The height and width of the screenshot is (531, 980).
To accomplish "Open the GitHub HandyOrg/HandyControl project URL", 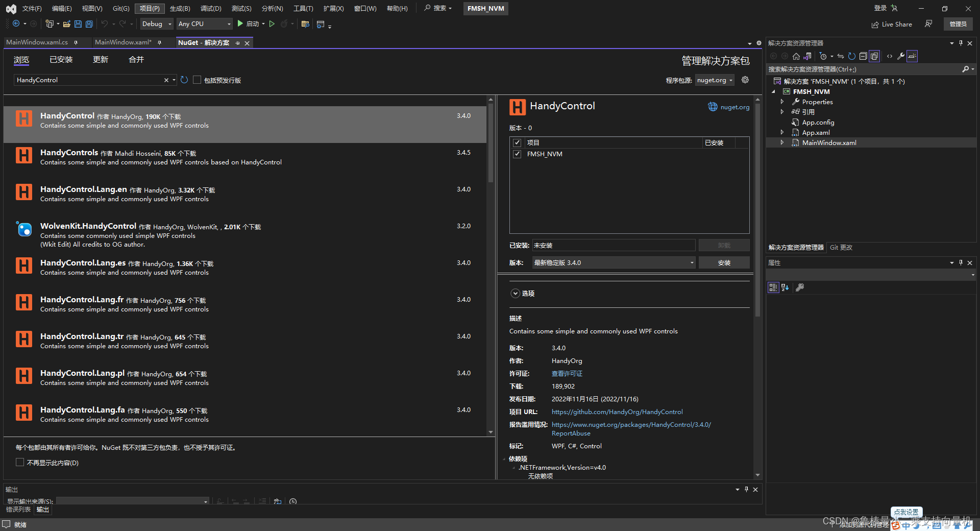I will pyautogui.click(x=617, y=412).
